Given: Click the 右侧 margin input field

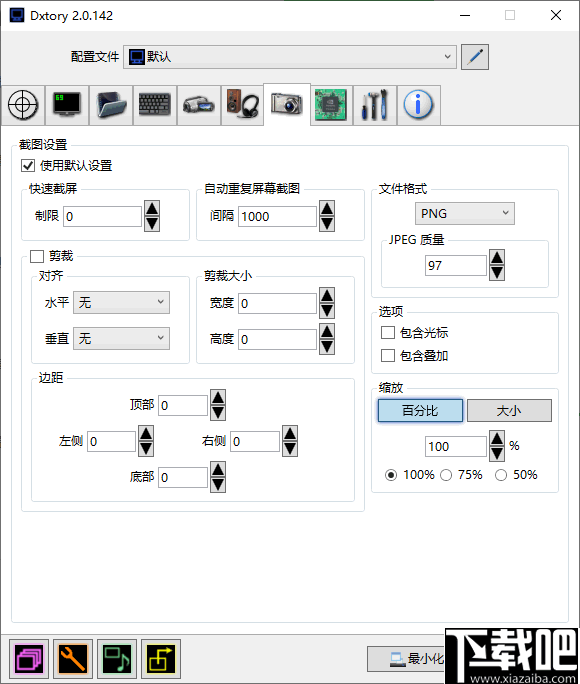Looking at the screenshot, I should pos(255,441).
